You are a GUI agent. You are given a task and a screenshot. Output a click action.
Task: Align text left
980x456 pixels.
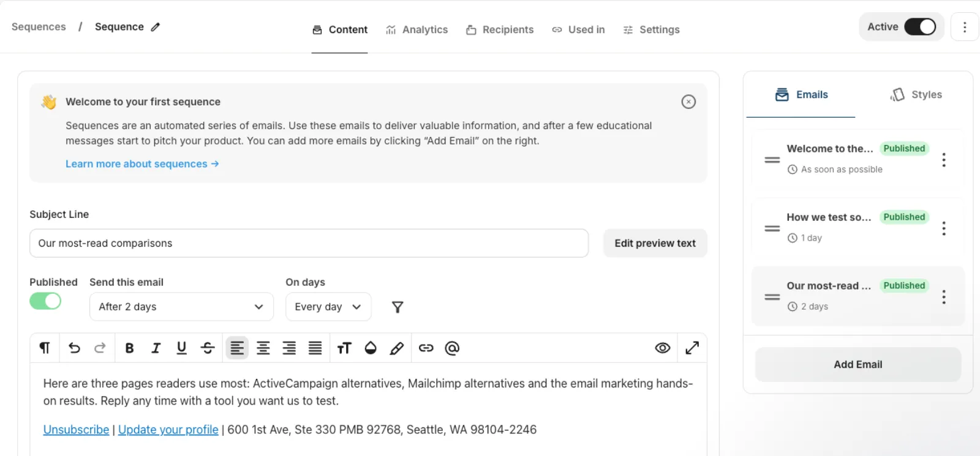click(x=237, y=348)
